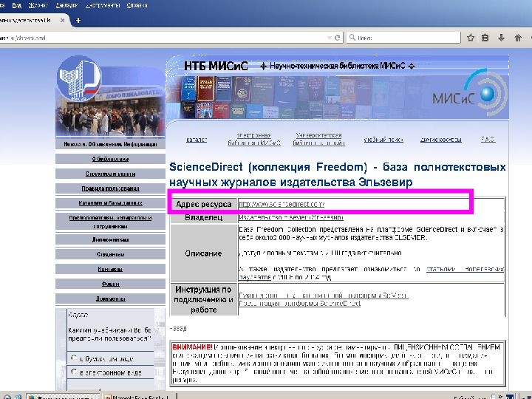
Task: Open 'Правила пользования' sidebar item
Action: coord(110,188)
